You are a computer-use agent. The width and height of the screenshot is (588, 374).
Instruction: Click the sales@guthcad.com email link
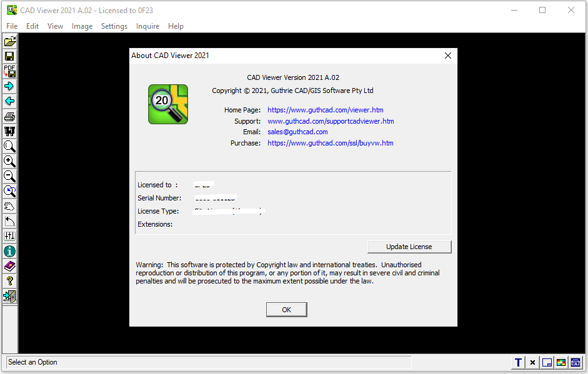point(298,132)
